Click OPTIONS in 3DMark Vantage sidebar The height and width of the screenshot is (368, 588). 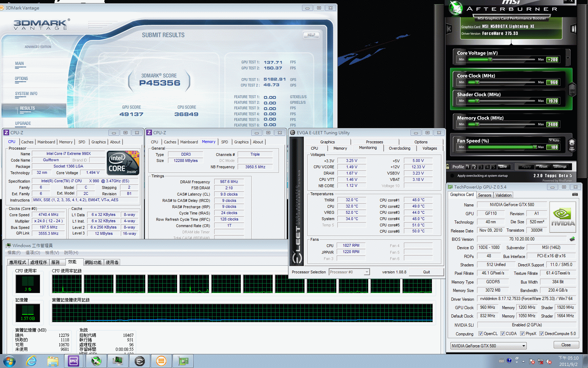tap(21, 79)
